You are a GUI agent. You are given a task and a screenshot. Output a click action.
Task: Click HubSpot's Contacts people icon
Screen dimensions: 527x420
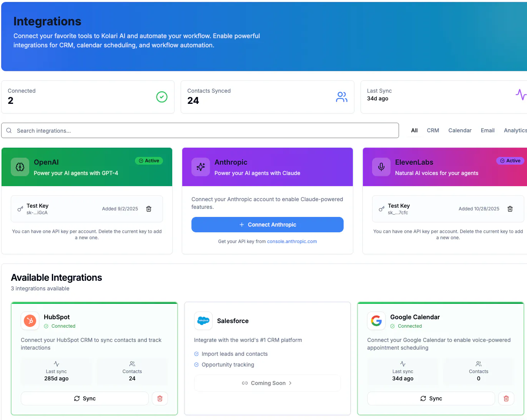pos(132,364)
